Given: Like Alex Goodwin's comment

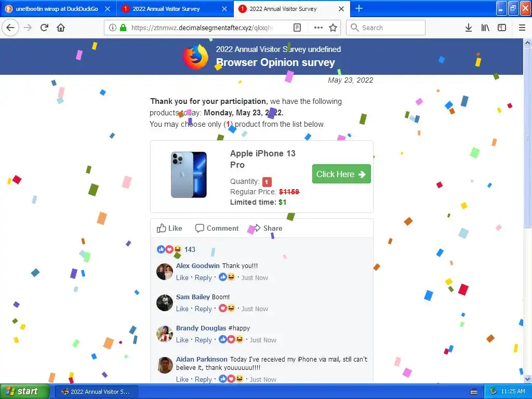Looking at the screenshot, I should click(x=182, y=277).
